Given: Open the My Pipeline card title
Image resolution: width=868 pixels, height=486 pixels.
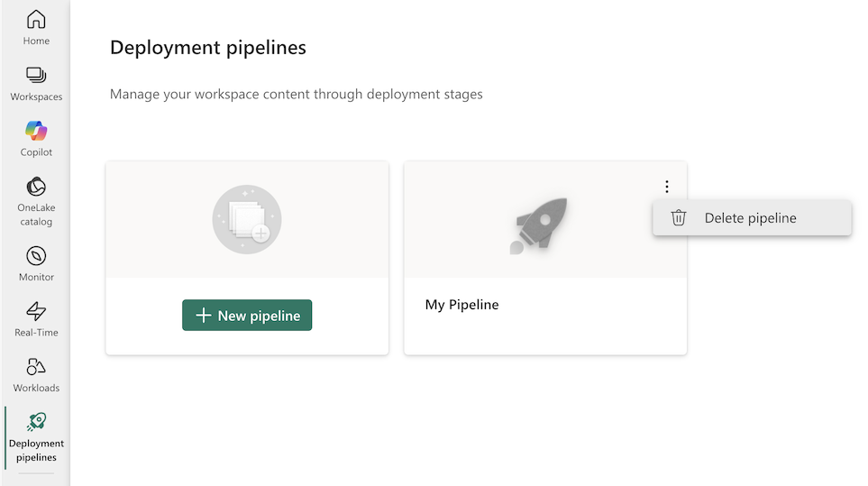Looking at the screenshot, I should (461, 305).
